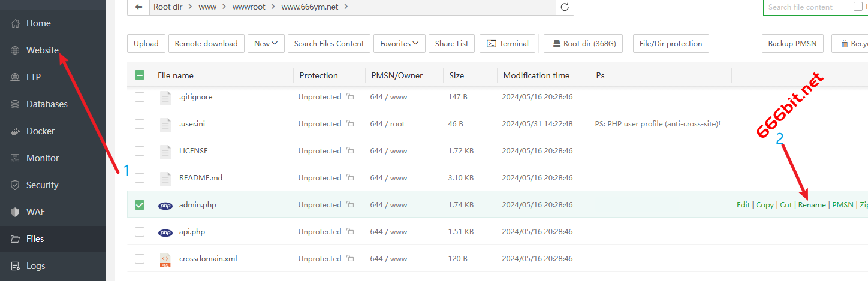Viewport: 868px width, 281px height.
Task: Click the refresh directory icon
Action: pos(564,7)
